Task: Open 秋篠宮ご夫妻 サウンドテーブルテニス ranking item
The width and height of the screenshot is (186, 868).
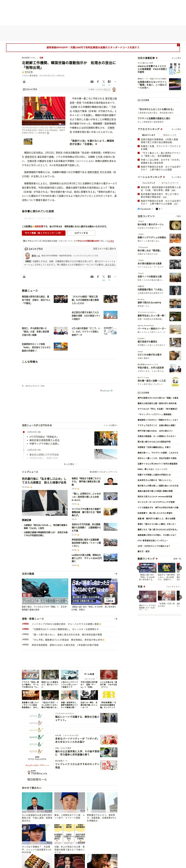Action: 160,148
